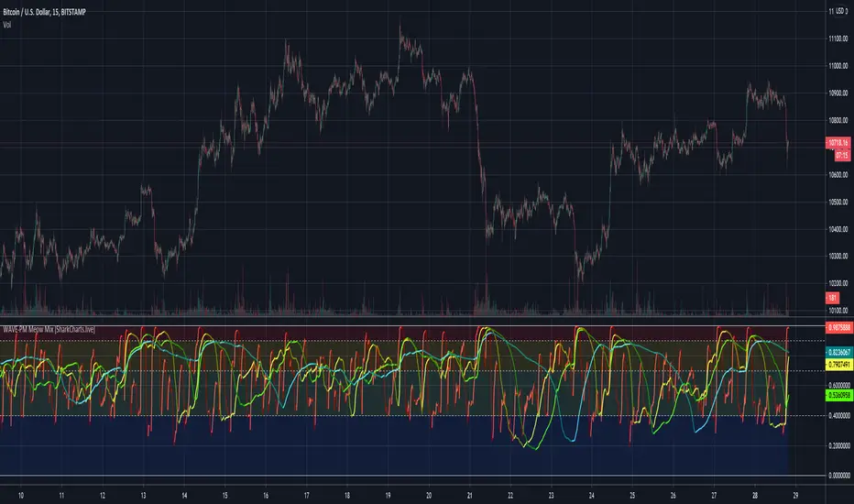Click date 24 on the time axis
Viewport: 854px width, 504px height.
[592, 496]
